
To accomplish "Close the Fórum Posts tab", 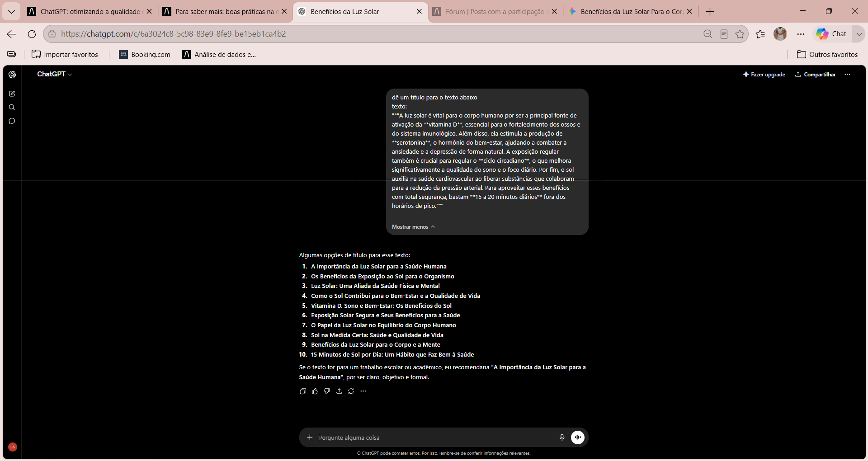I will tap(555, 12).
